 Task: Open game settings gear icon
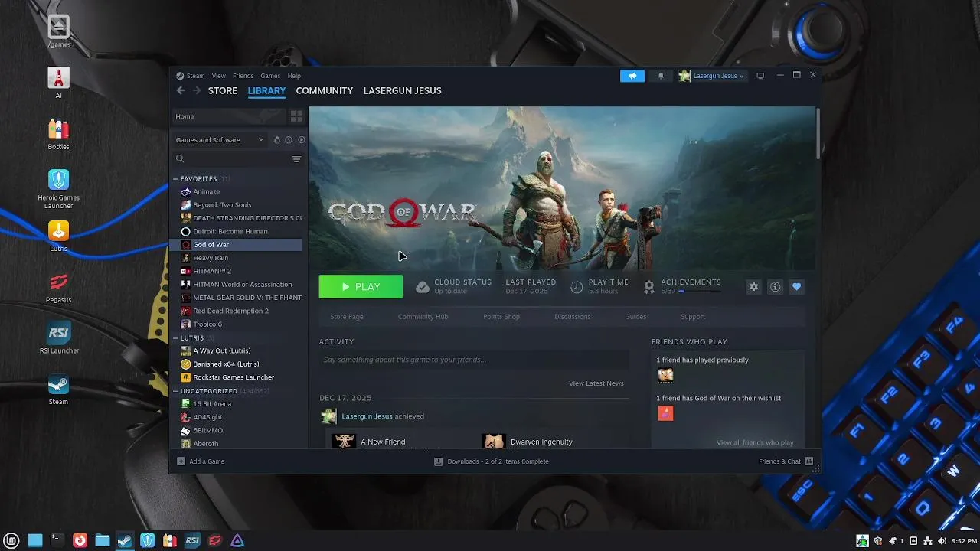tap(753, 286)
